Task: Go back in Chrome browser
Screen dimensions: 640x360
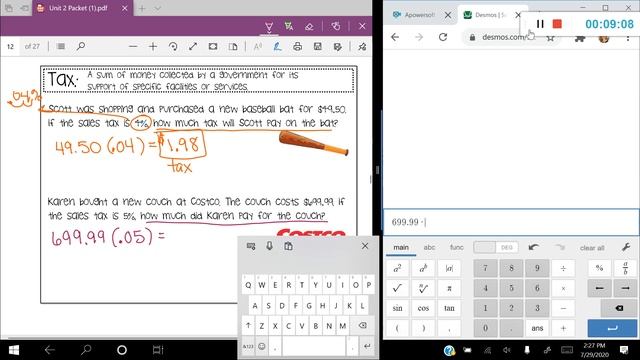Action: tap(395, 37)
